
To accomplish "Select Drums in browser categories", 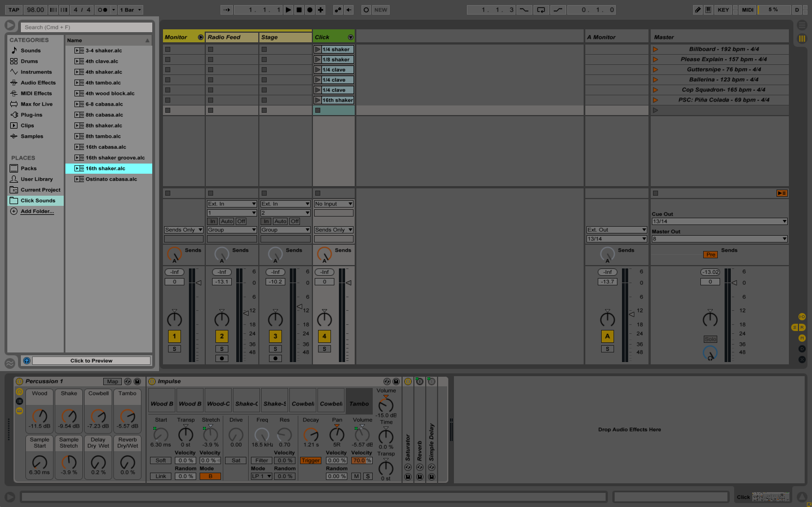I will point(29,61).
